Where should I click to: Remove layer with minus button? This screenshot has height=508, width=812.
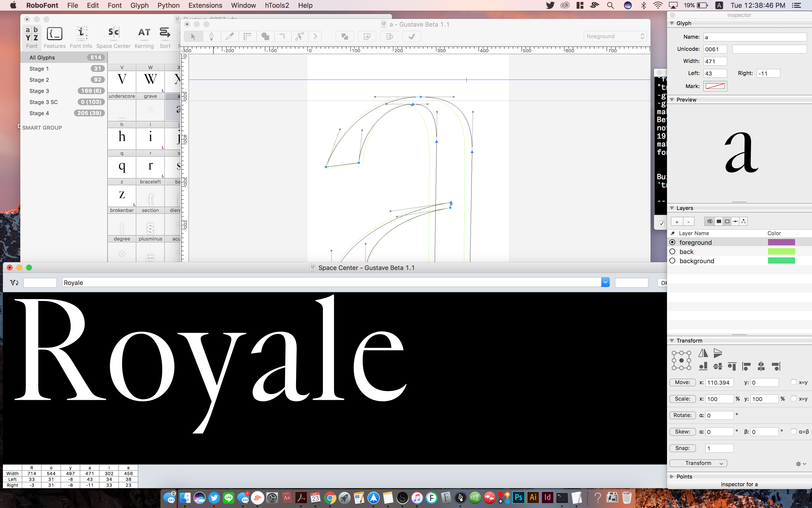689,222
